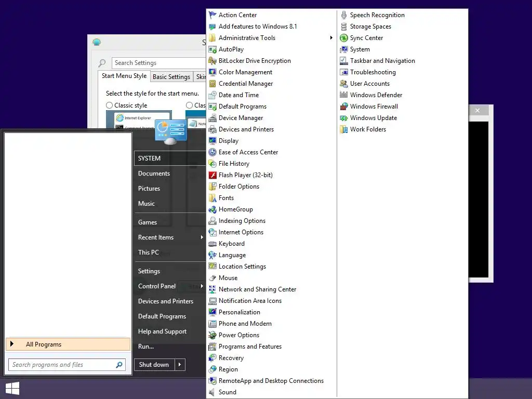Open Settings in the start menu
The image size is (532, 399).
click(149, 271)
